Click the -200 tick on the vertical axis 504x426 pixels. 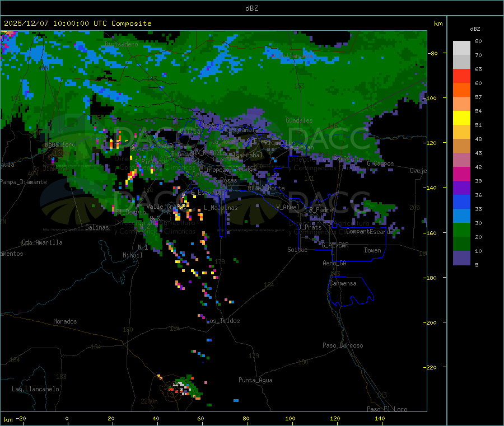tap(431, 322)
